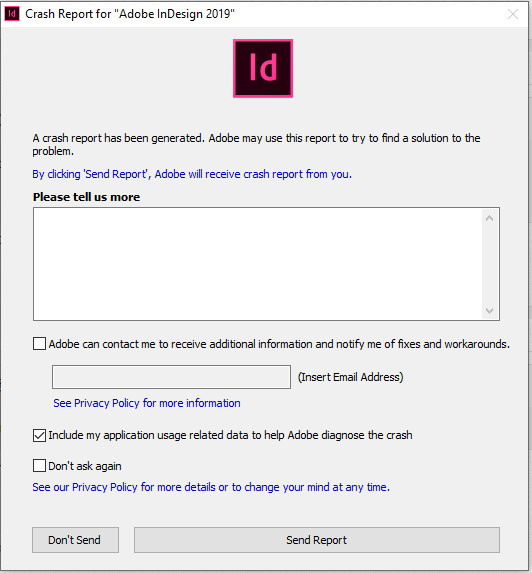Image resolution: width=532 pixels, height=573 pixels.
Task: Click the 'Crash Report for Adobe InDesign 2019' title
Action: coord(130,14)
